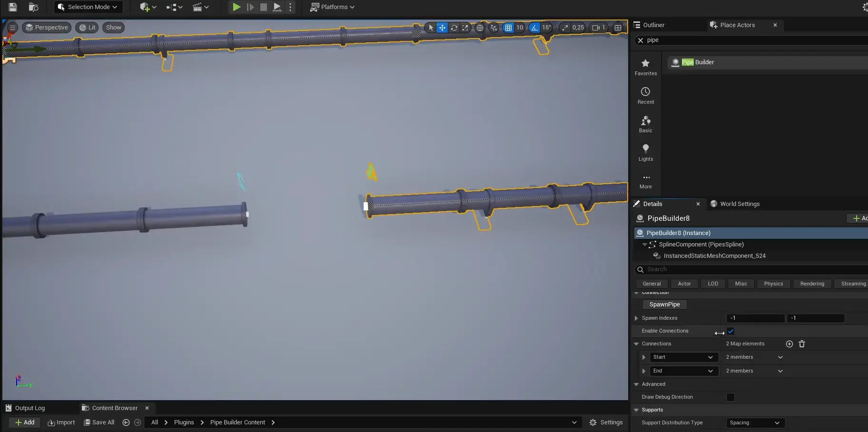Toggle world/local coordinate space globe
Image resolution: width=868 pixels, height=432 pixels.
480,28
